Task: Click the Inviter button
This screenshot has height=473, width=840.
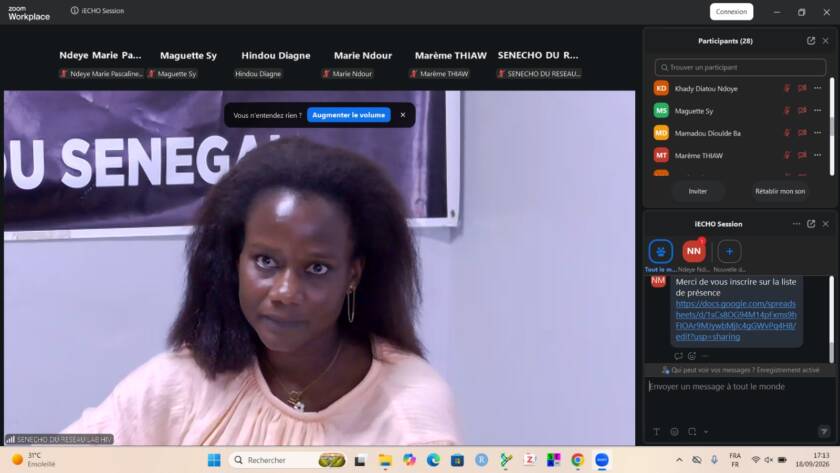Action: click(698, 191)
